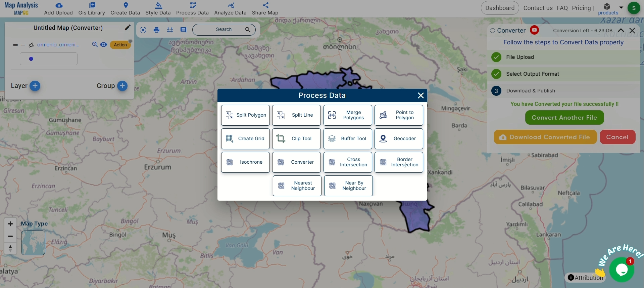Select the Buffer Tool option
644x288 pixels.
[348, 139]
